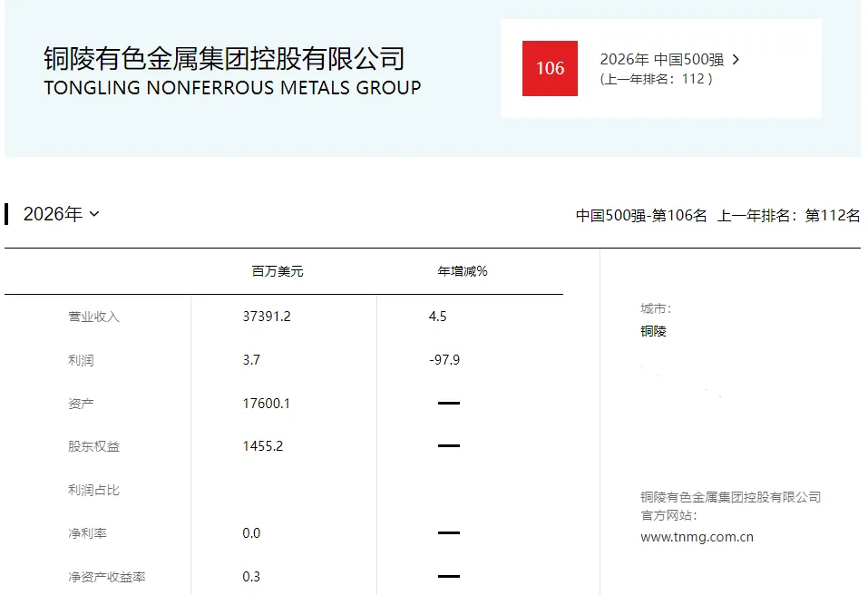The height and width of the screenshot is (595, 868).
Task: Click the 净资产收益率 row label
Action: [x=107, y=577]
